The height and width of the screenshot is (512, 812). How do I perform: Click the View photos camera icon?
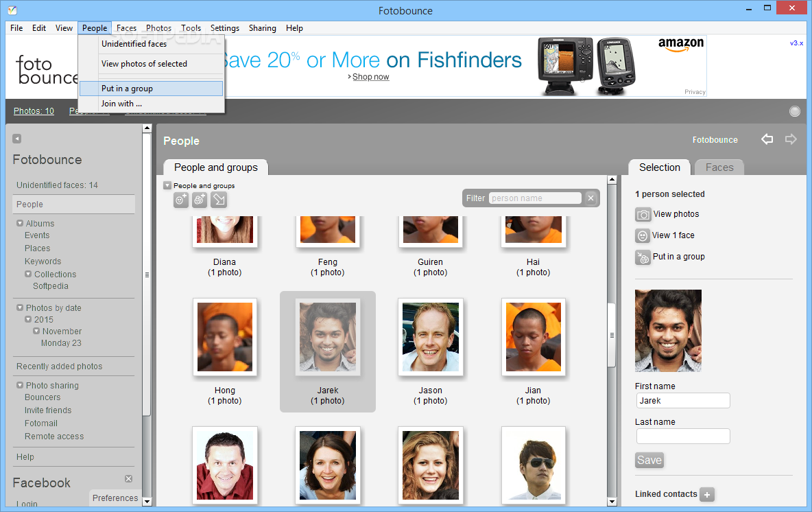click(643, 215)
